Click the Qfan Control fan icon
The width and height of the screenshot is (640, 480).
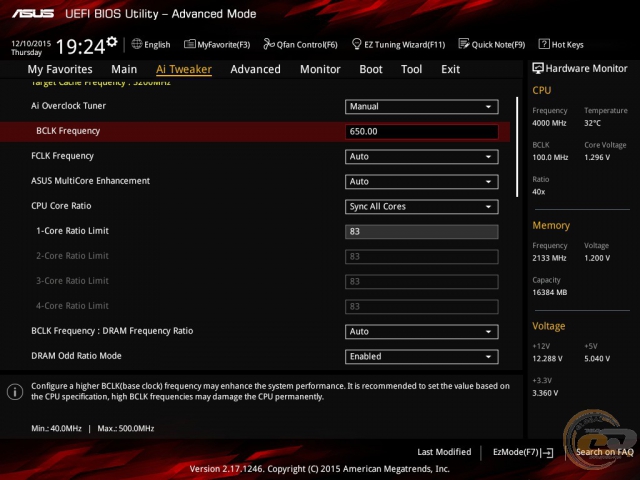point(269,44)
